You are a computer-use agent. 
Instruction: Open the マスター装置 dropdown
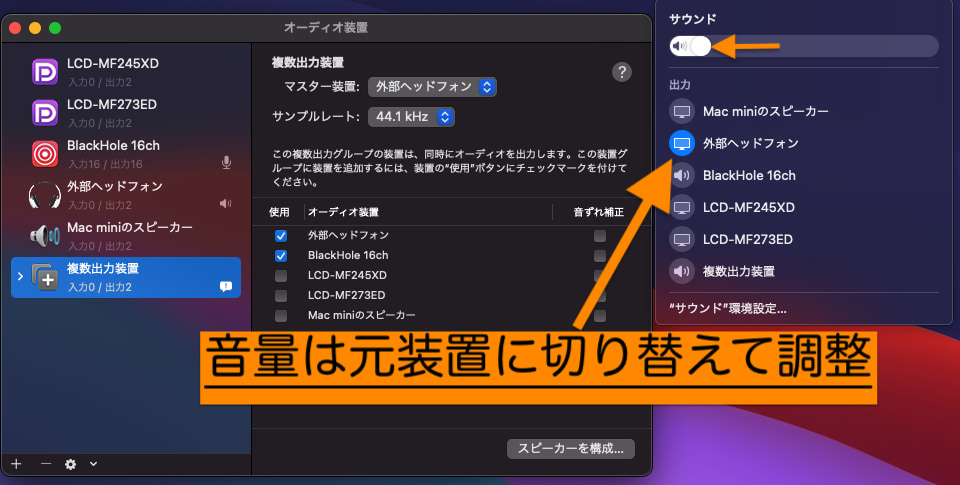coord(432,87)
